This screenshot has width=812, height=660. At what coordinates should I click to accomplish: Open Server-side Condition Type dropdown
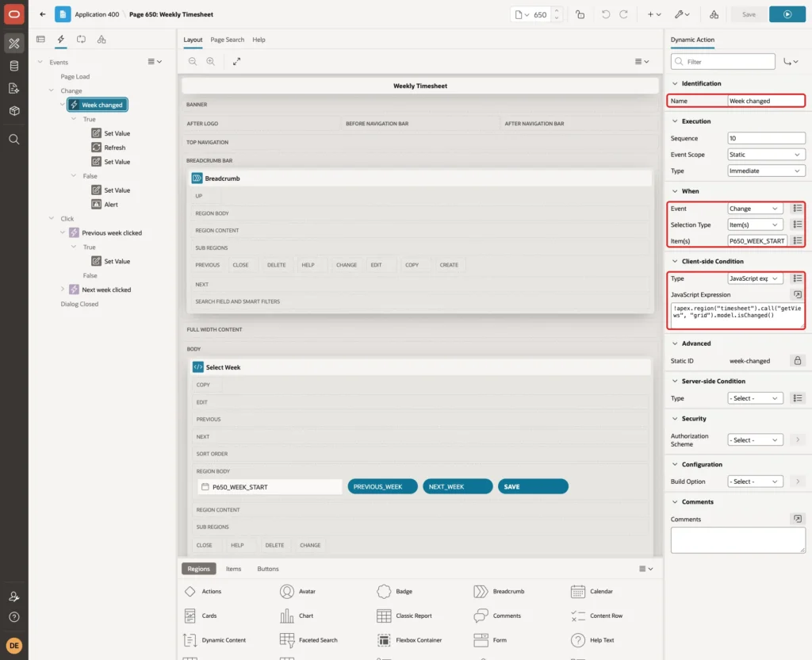click(755, 398)
